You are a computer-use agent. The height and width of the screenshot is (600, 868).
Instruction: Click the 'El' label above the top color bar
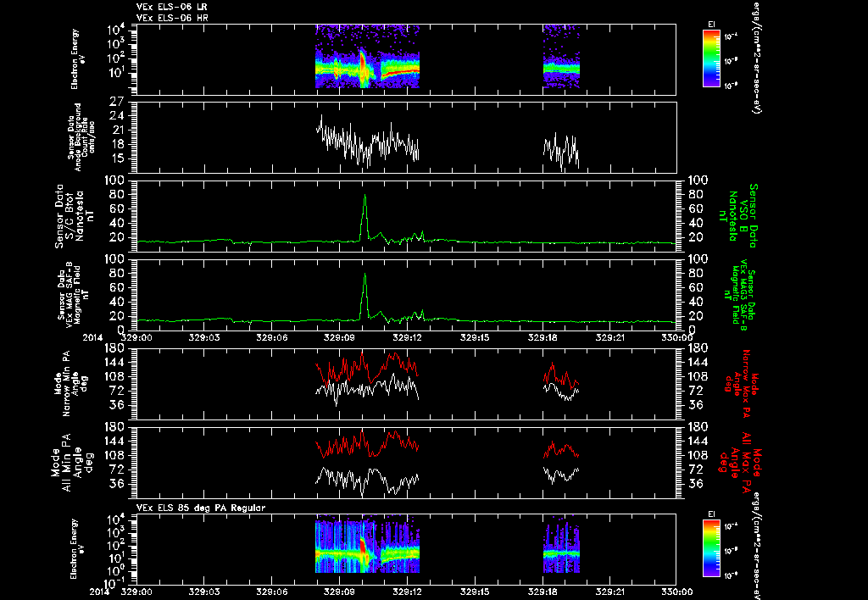coord(711,25)
